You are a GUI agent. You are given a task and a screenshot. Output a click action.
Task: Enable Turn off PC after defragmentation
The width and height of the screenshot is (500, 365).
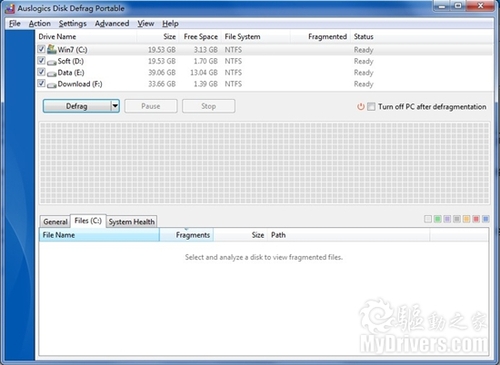pyautogui.click(x=371, y=107)
